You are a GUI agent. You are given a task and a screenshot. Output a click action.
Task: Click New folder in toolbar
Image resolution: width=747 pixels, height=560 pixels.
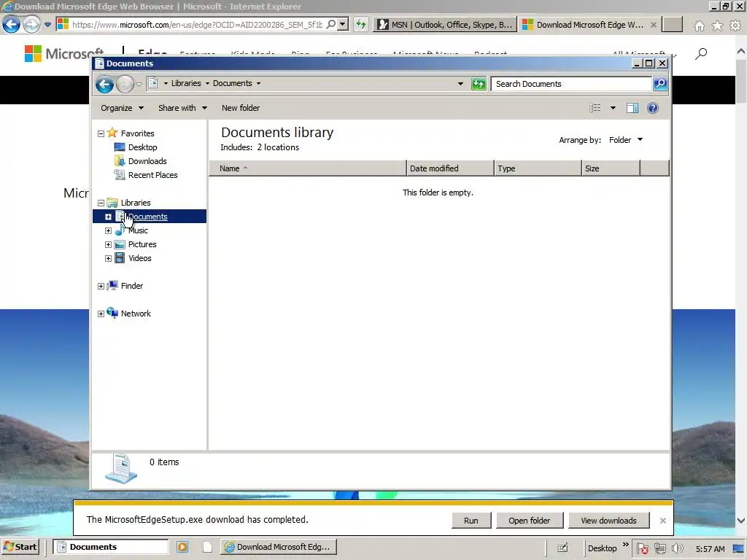241,108
